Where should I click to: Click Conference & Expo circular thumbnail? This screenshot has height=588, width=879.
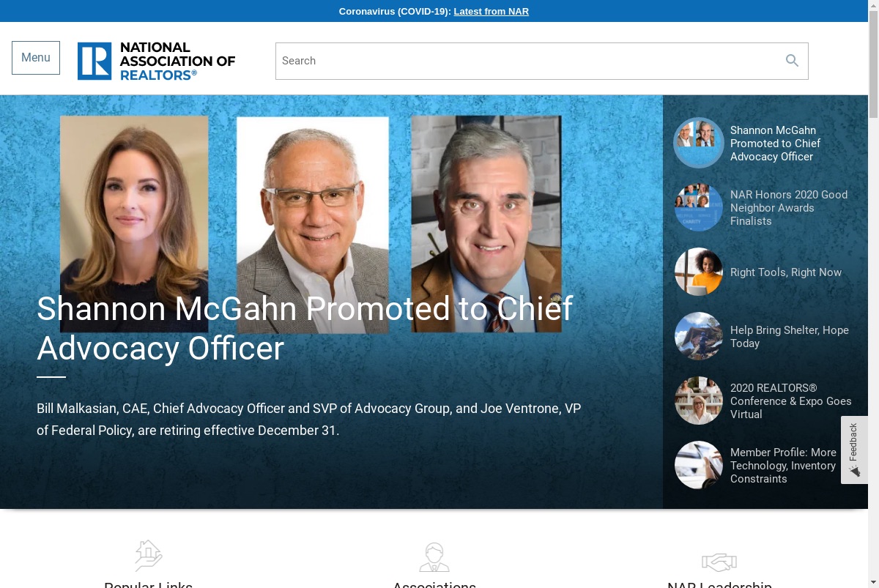click(x=699, y=401)
